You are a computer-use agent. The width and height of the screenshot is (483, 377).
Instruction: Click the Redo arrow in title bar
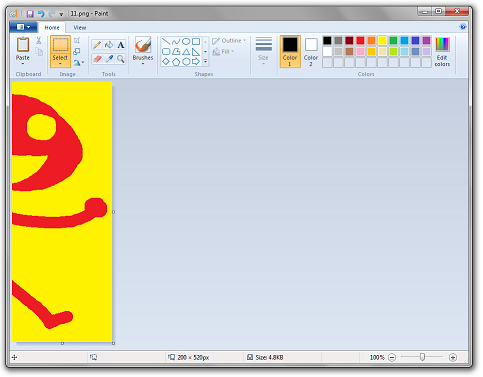click(52, 14)
